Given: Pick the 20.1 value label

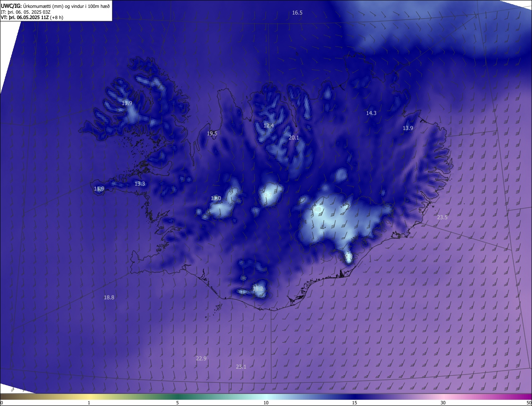Looking at the screenshot, I should pyautogui.click(x=294, y=138).
